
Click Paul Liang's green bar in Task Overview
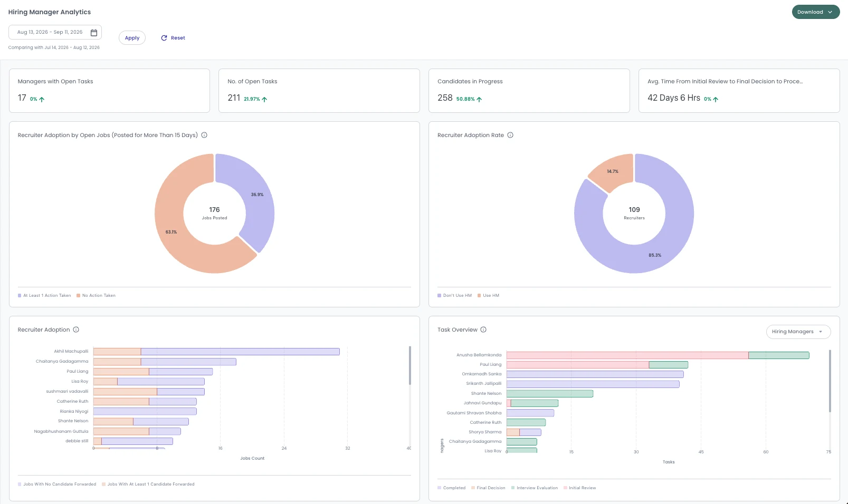[x=669, y=365]
